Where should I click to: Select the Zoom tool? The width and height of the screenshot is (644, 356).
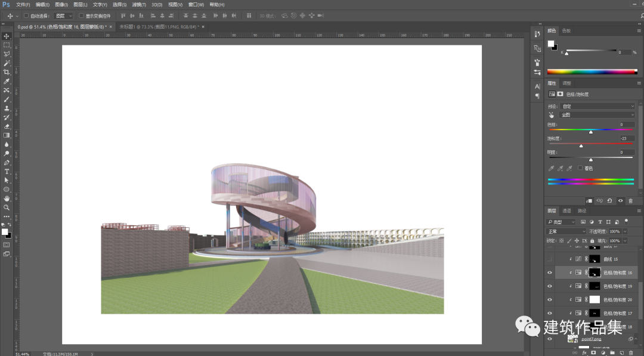click(x=7, y=208)
